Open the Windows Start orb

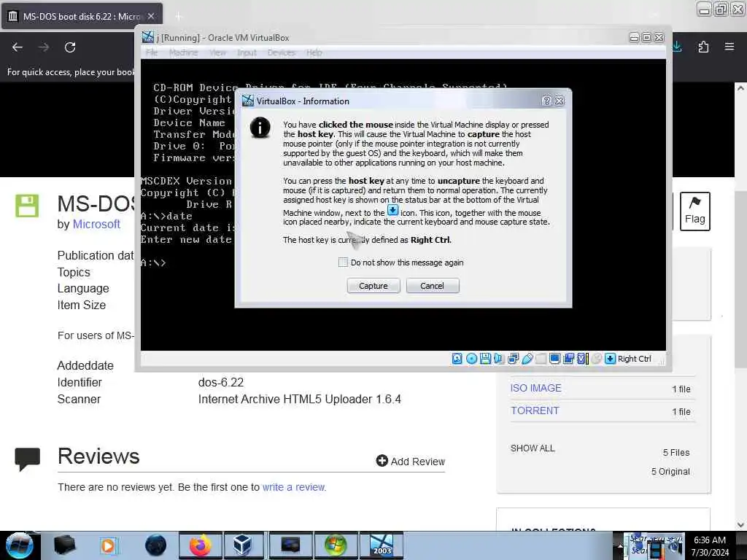coord(19,545)
